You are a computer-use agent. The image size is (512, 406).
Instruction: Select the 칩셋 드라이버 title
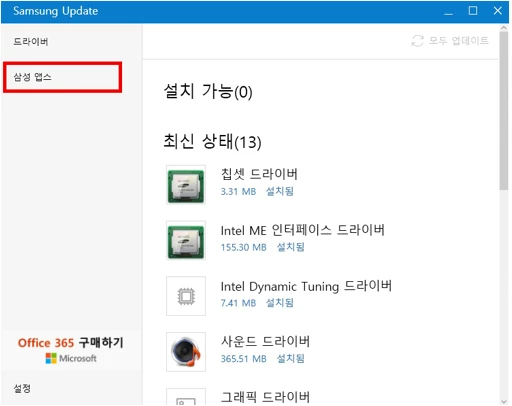[259, 174]
